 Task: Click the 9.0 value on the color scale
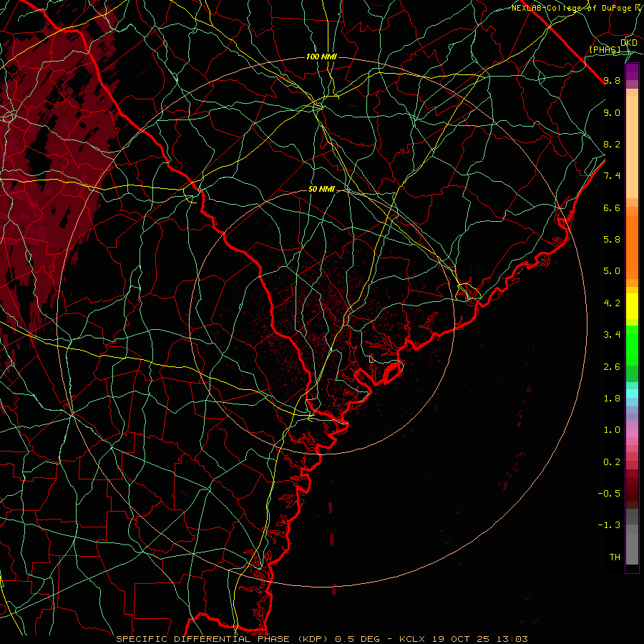pyautogui.click(x=612, y=112)
